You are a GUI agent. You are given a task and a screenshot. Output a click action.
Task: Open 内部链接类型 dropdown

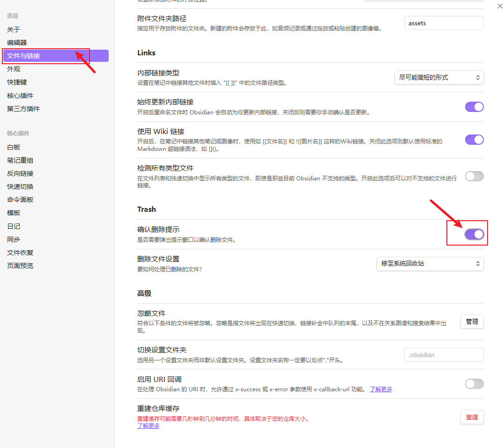[439, 77]
